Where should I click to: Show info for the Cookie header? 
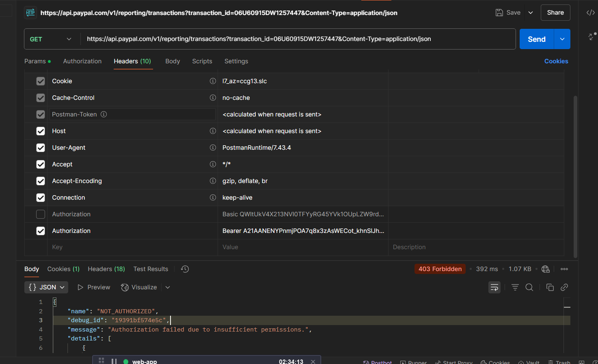[x=213, y=81]
